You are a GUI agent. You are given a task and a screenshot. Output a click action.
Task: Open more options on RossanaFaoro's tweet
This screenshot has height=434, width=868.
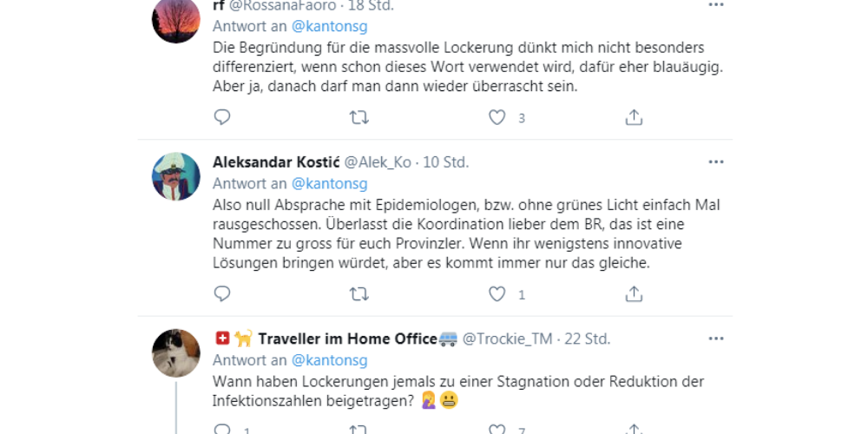click(715, 5)
